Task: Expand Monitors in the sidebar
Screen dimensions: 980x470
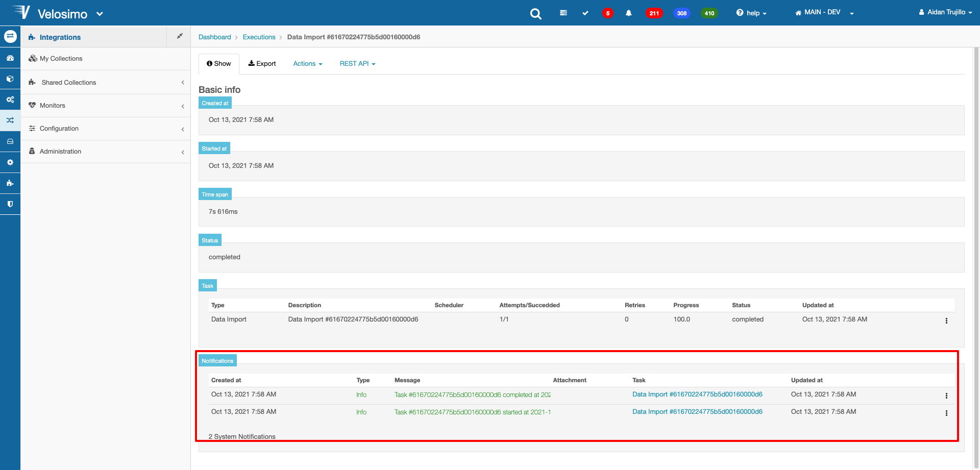Action: [x=106, y=106]
